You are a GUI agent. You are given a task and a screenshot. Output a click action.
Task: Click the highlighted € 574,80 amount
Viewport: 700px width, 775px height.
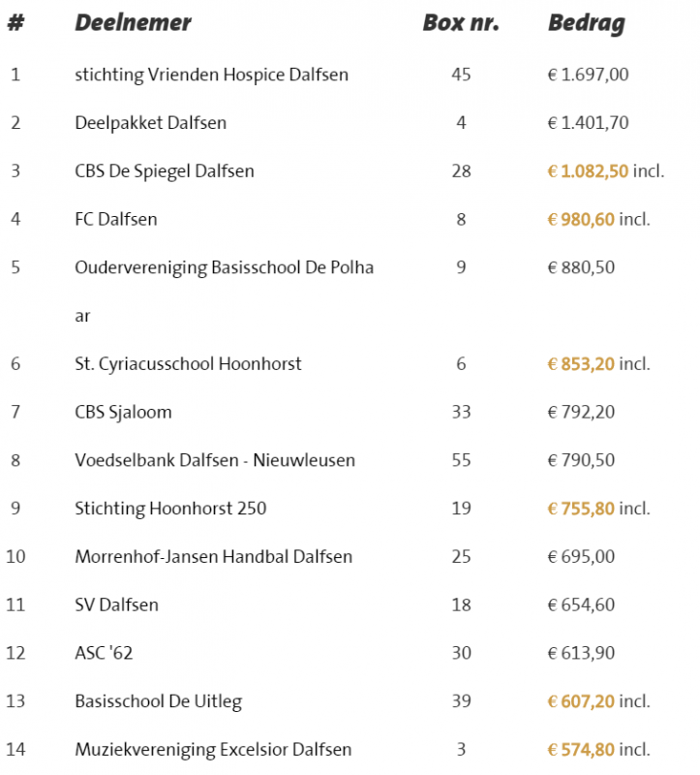point(581,750)
